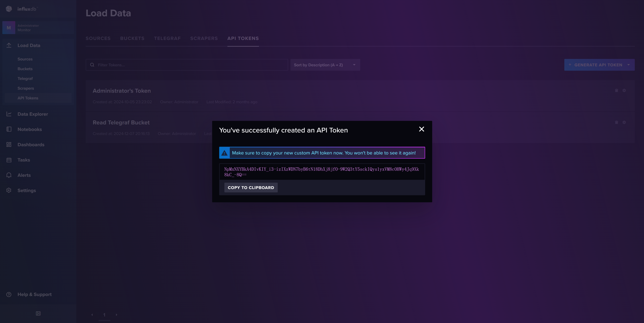Click the InfluxDB logo icon
Screen dimensions: 644x323
9,9
